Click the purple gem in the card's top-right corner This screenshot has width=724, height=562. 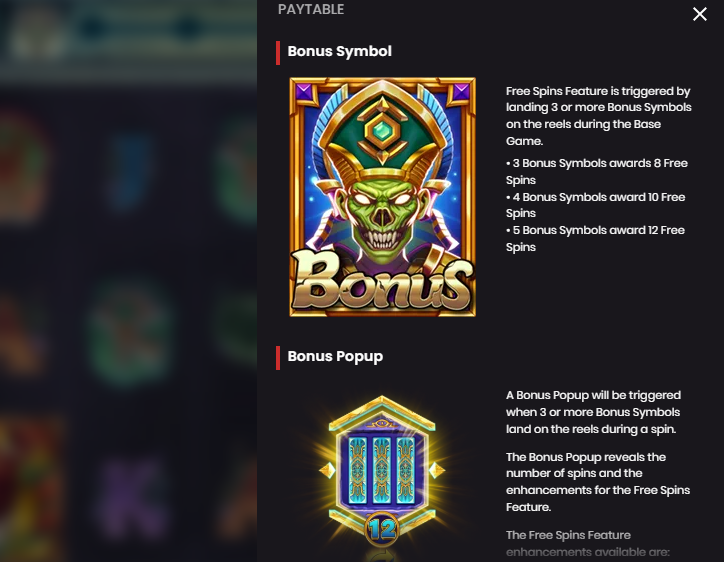click(462, 91)
